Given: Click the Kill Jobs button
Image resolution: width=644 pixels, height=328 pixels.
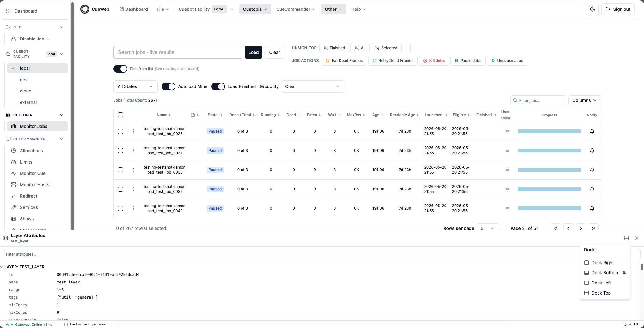Looking at the screenshot, I should [x=434, y=61].
